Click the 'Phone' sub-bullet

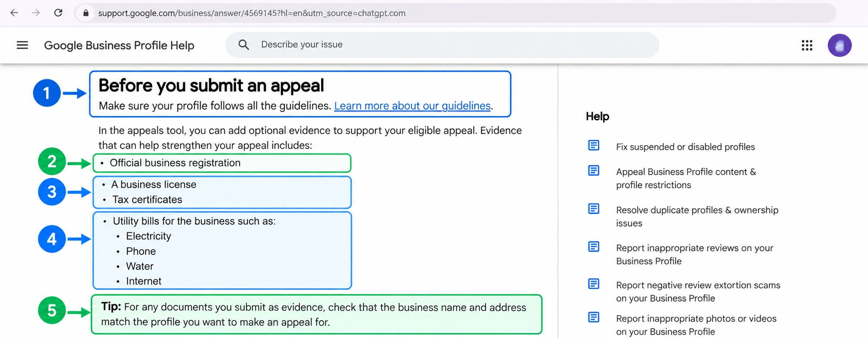pos(141,251)
